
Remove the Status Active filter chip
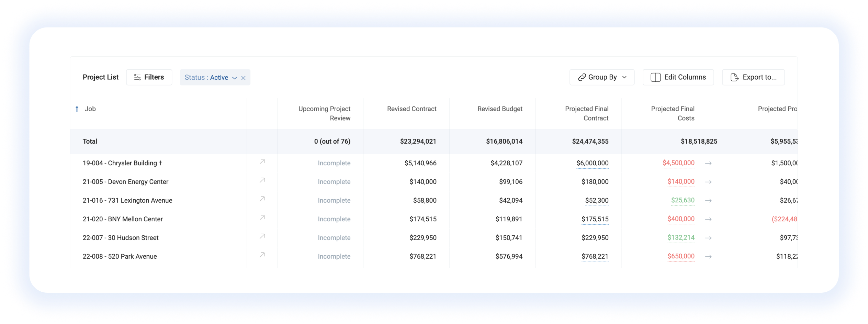(243, 78)
